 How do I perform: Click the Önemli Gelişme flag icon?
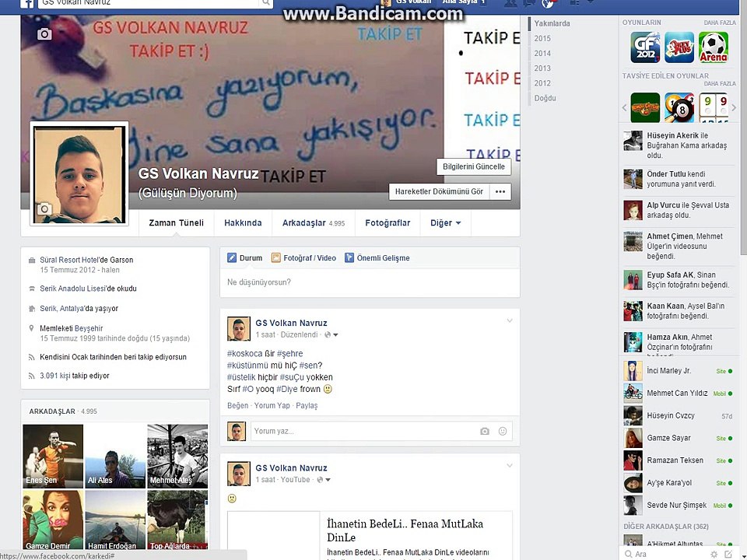point(349,257)
